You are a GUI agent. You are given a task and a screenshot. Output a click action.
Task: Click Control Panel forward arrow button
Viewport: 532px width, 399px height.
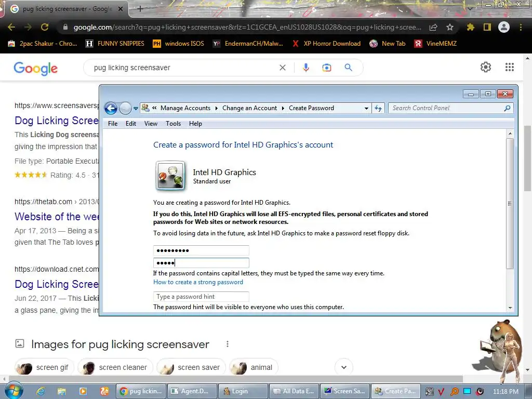click(x=126, y=108)
